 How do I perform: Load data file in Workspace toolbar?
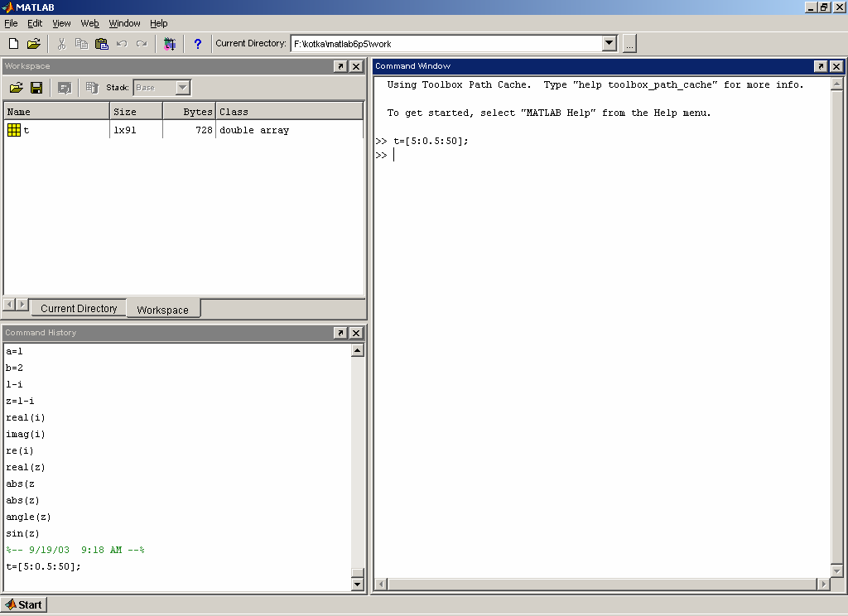(x=17, y=88)
